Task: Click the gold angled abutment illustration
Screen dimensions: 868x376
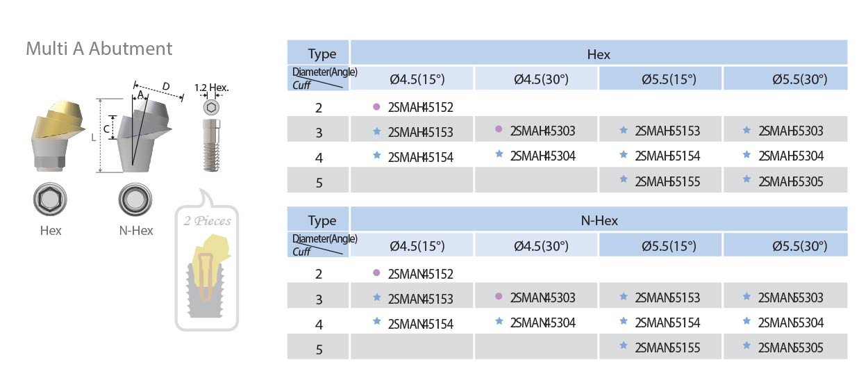Action: coord(53,137)
